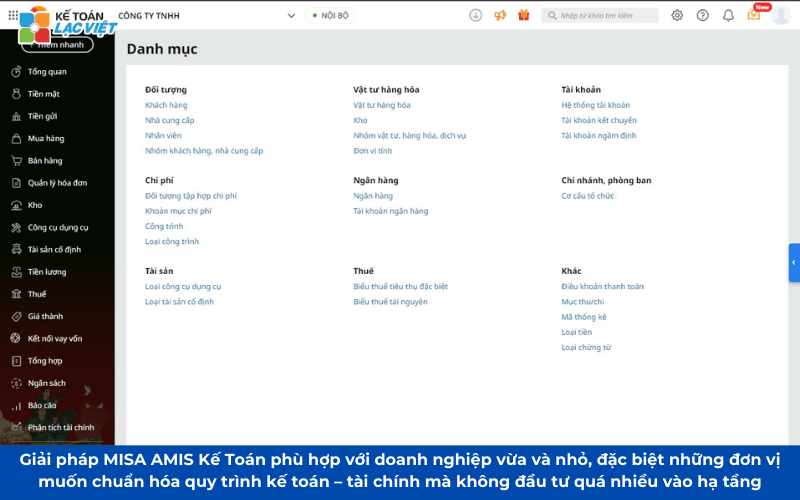Go to Tài sản cố định in sidebar

[x=54, y=249]
